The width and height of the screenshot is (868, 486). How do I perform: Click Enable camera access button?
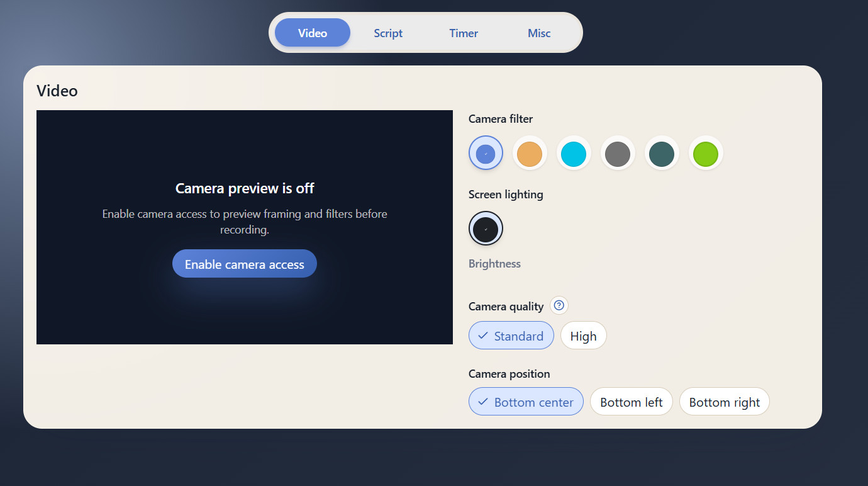245,264
